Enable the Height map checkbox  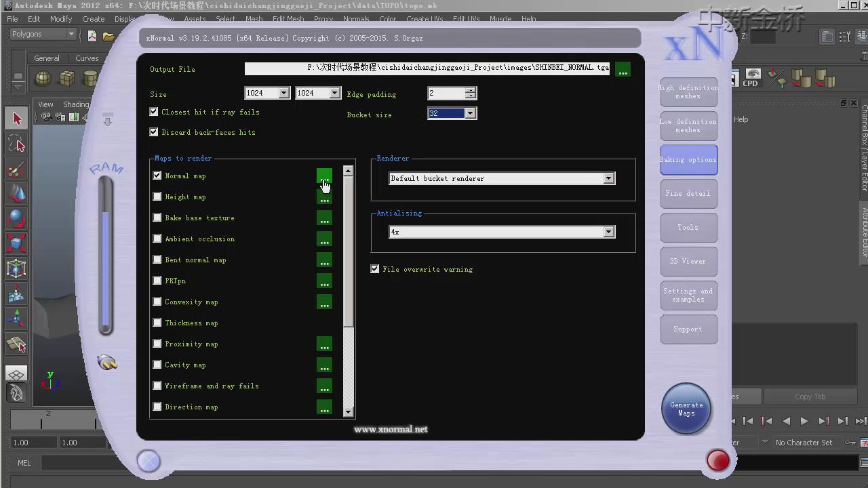pos(157,197)
